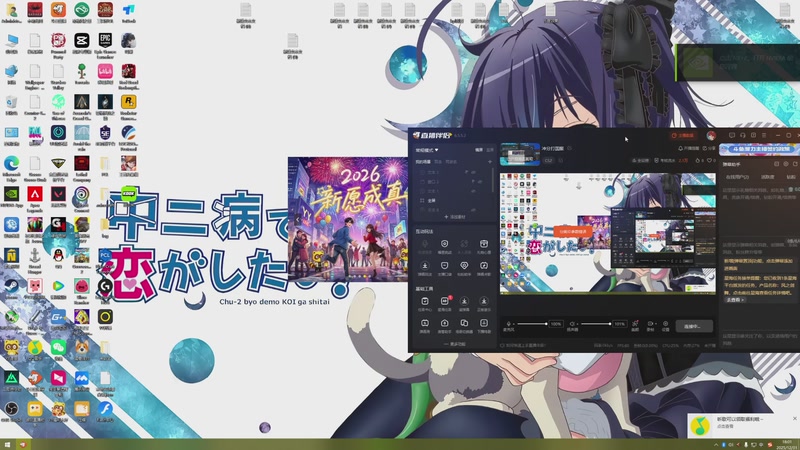The height and width of the screenshot is (450, 800).
Task: Open the Red Dead Redemption desktop icon
Action: (129, 71)
